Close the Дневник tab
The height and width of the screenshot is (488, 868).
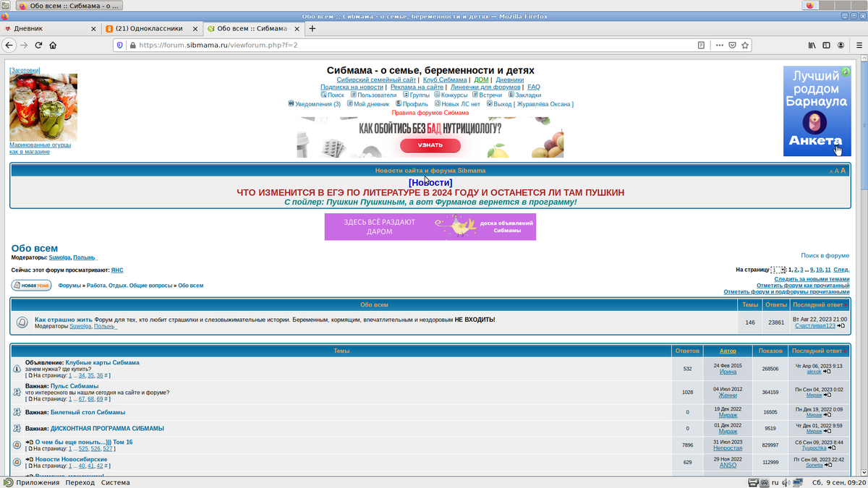point(93,29)
